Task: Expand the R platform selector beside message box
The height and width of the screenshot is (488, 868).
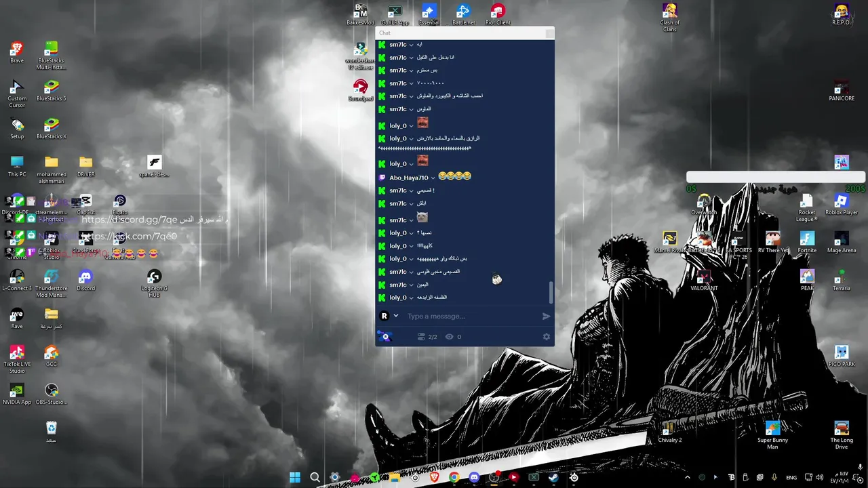Action: coord(396,316)
